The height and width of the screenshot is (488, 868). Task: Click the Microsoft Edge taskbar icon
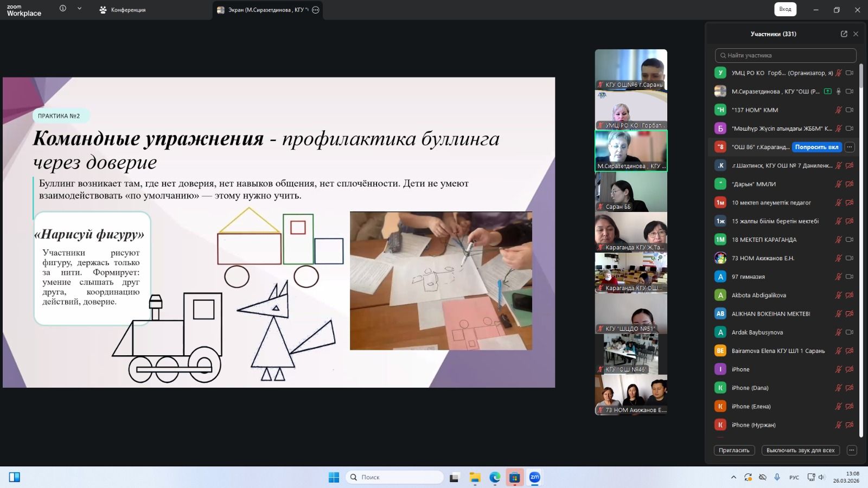[495, 477]
